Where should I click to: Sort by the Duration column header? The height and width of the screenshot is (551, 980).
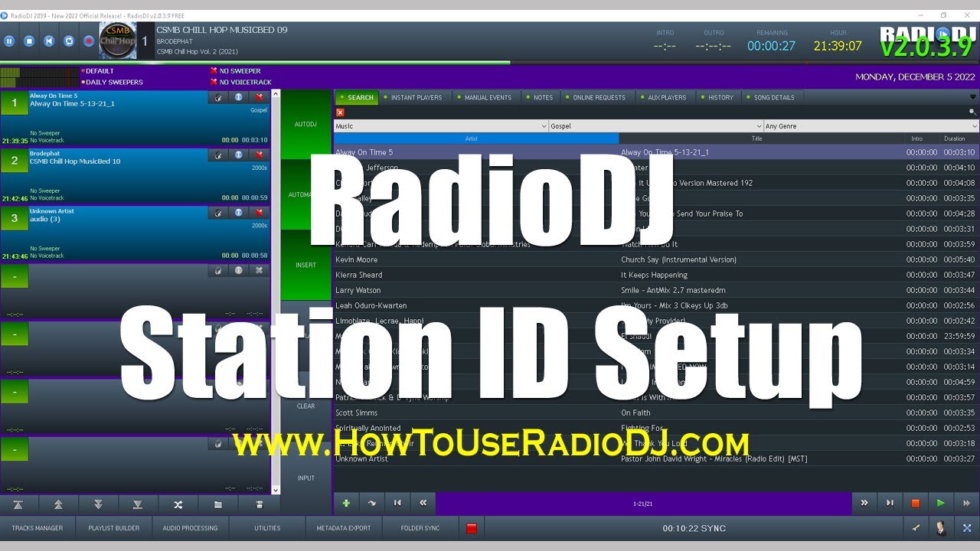tap(954, 139)
